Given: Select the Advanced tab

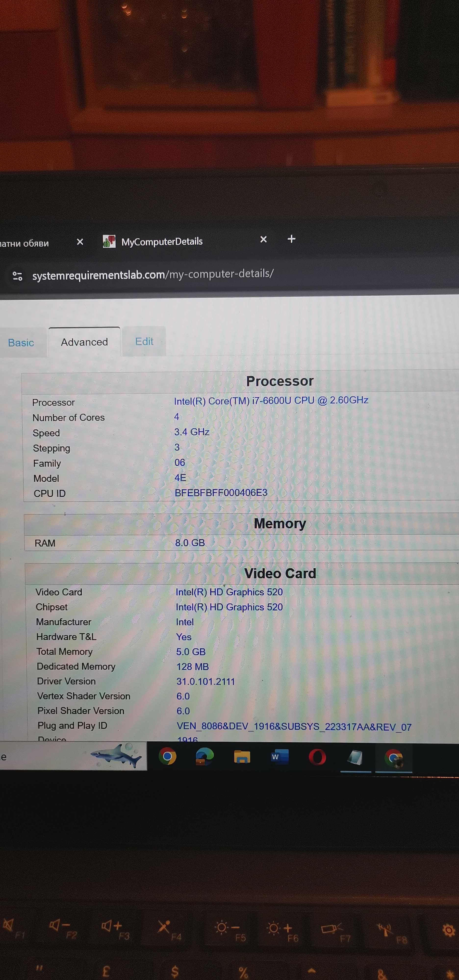Looking at the screenshot, I should (x=85, y=342).
